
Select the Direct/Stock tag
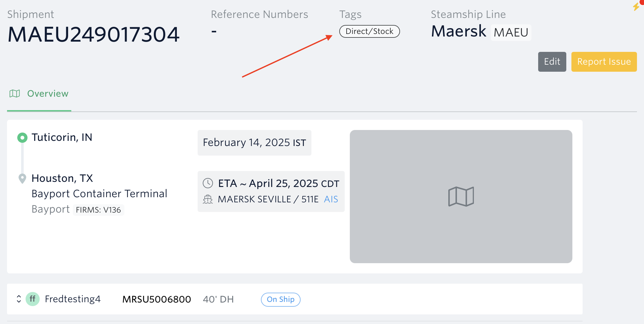click(x=369, y=31)
